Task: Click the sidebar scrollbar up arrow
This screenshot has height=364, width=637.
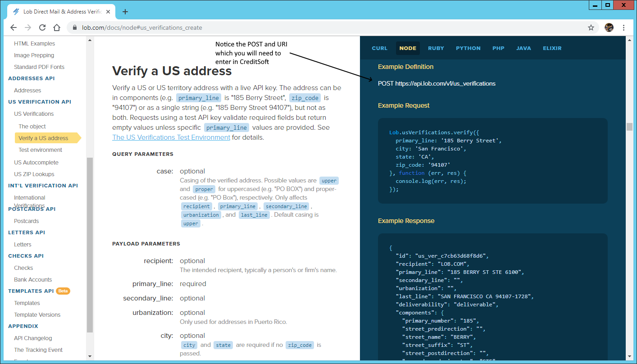Action: [90, 41]
